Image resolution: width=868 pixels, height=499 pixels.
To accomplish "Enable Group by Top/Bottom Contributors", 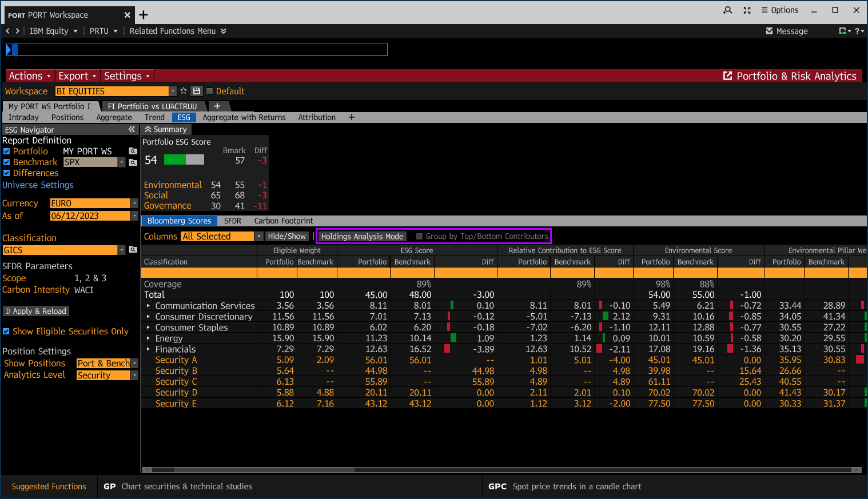I will [x=420, y=237].
